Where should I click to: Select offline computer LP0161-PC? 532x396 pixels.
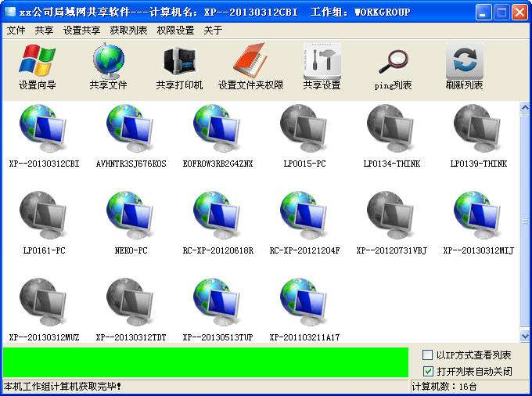coord(44,223)
